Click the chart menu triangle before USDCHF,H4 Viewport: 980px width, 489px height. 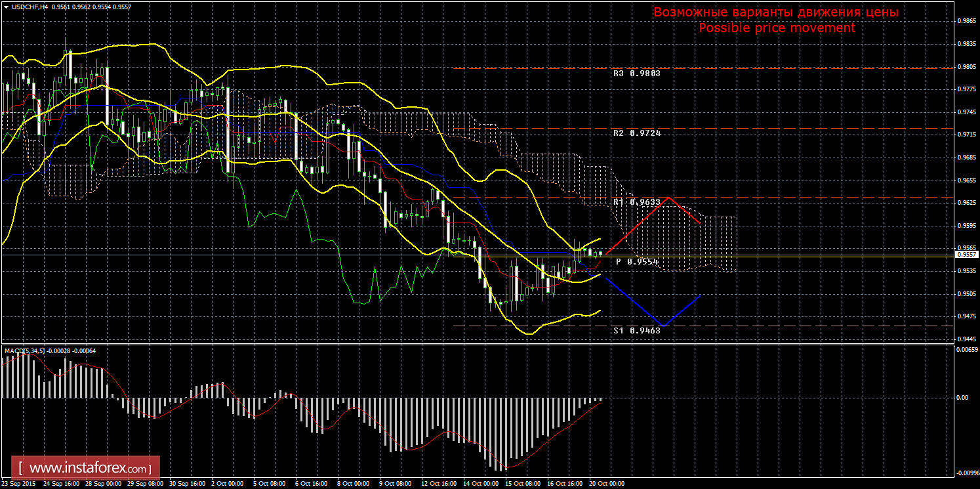point(6,7)
